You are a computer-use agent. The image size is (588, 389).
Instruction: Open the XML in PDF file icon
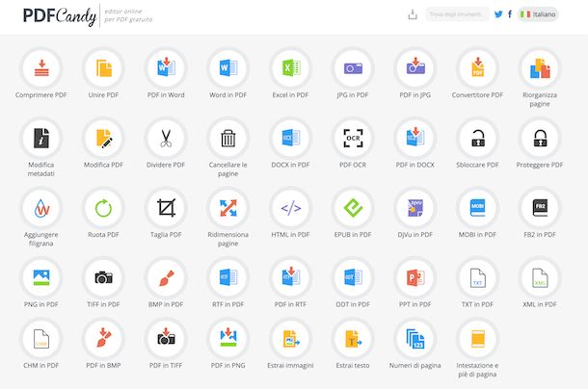540,277
